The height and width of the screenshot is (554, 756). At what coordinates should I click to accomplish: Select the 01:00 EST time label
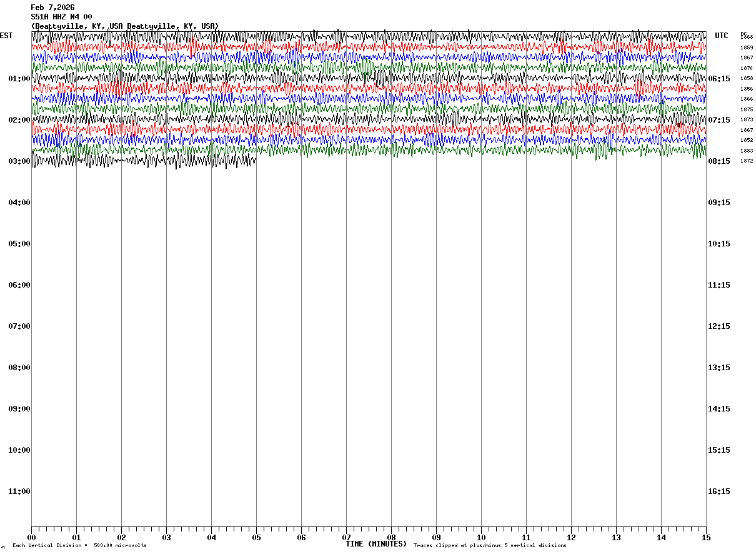[19, 79]
